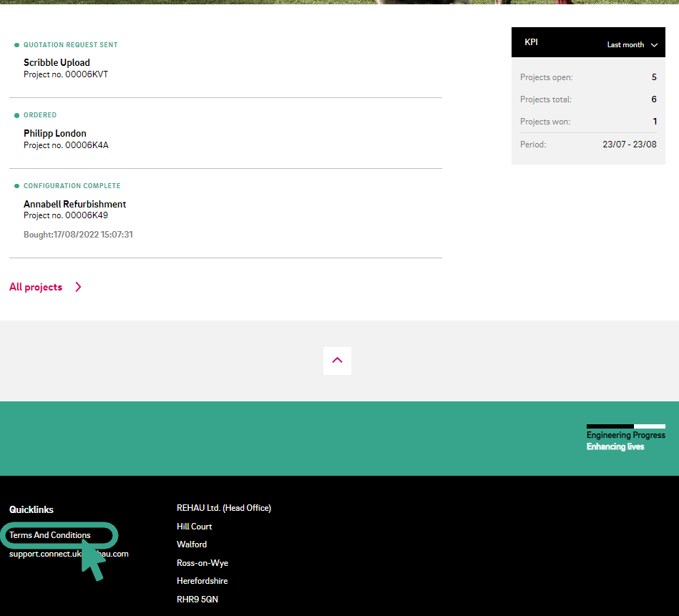Click Project no. 00006K4A text
Viewport: 679px width, 616px height.
point(66,145)
